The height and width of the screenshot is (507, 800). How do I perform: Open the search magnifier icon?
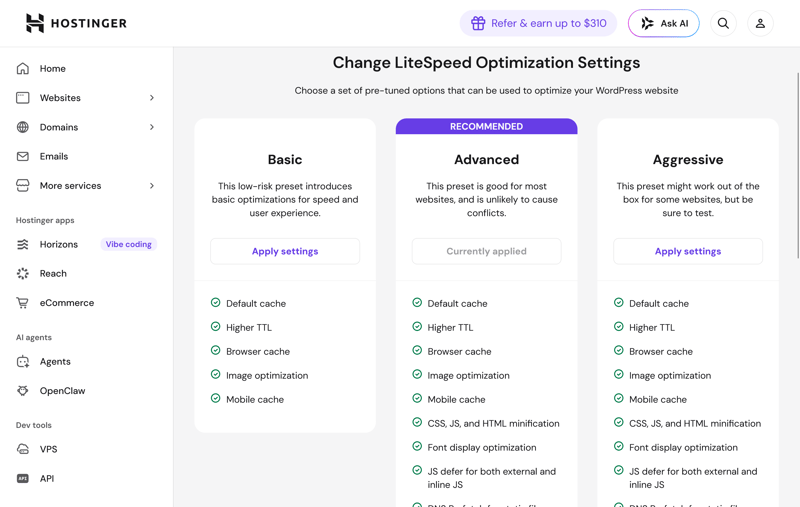point(723,23)
